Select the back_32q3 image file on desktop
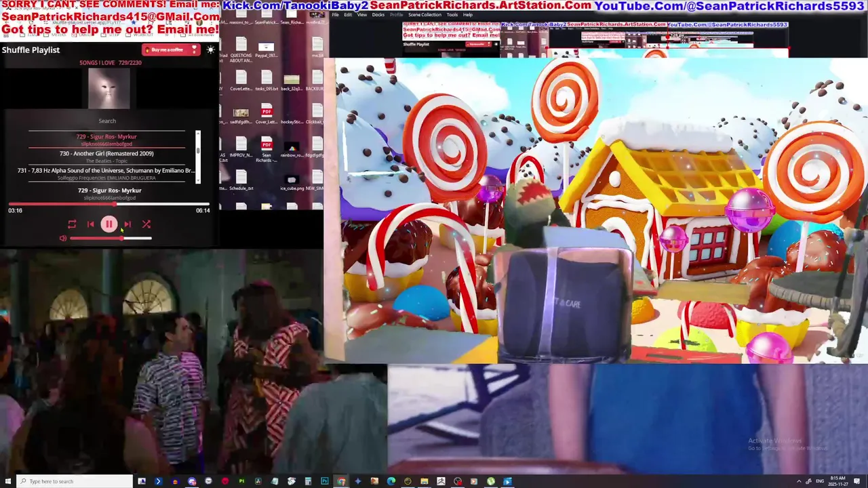 (292, 81)
